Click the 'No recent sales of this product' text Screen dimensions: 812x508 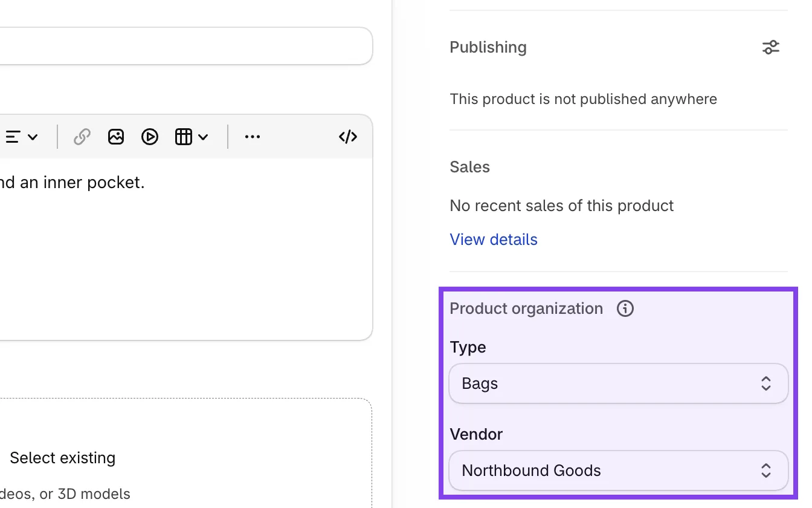point(561,206)
